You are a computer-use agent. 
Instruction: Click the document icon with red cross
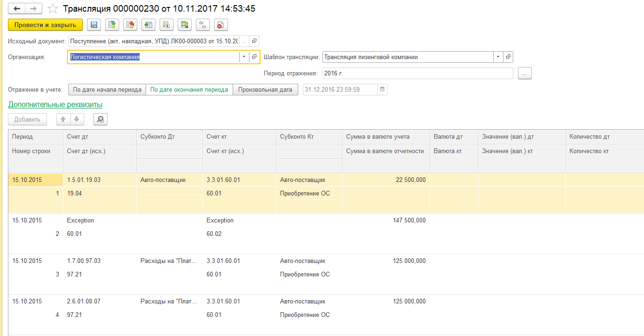[x=221, y=25]
